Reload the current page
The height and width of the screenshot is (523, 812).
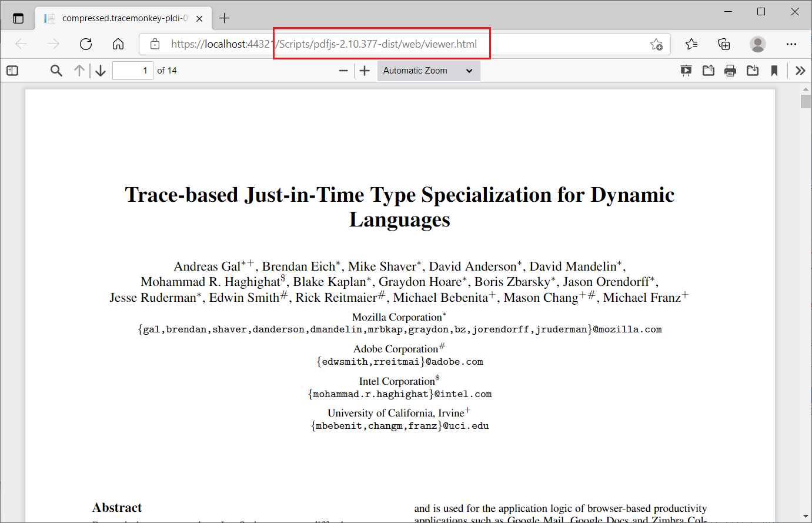click(86, 44)
